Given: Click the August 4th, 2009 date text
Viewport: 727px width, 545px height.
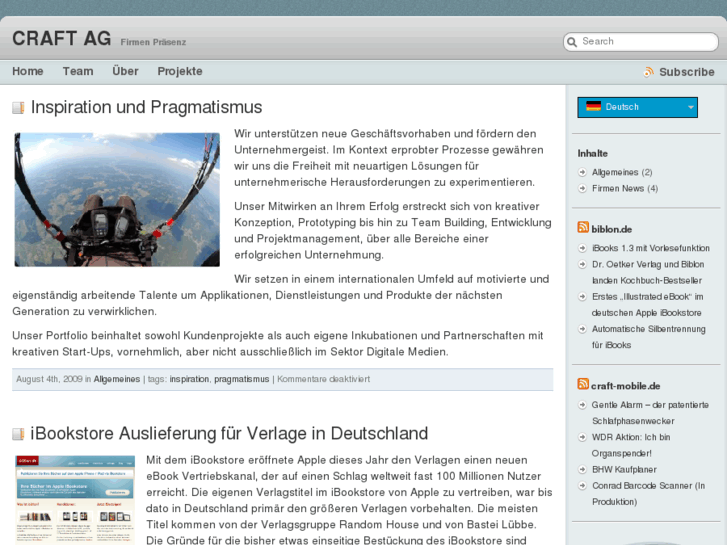Looking at the screenshot, I should [x=49, y=379].
